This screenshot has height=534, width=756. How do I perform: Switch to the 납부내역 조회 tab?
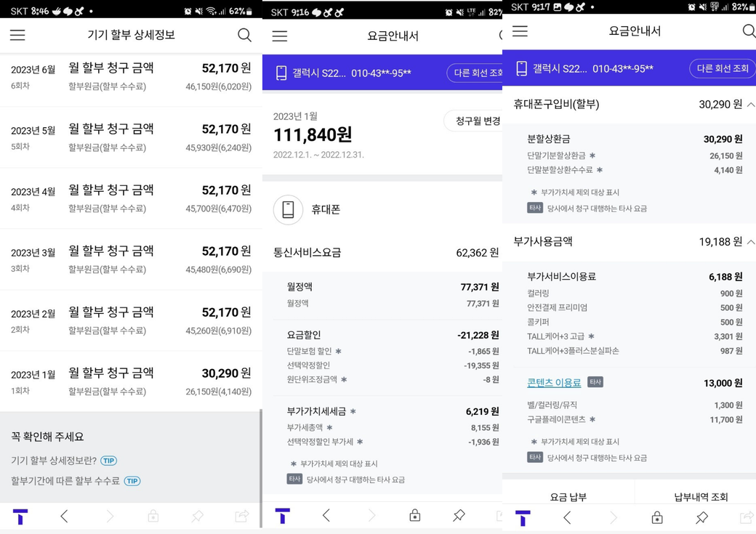(700, 497)
